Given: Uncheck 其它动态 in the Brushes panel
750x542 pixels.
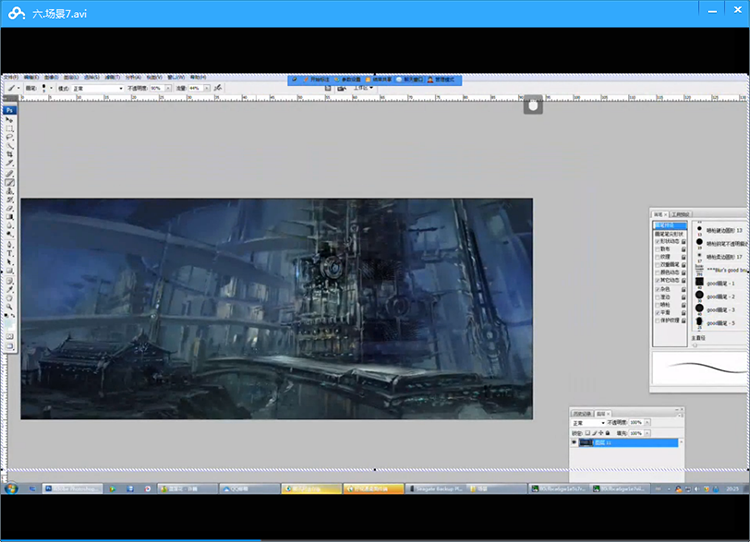Looking at the screenshot, I should (657, 280).
